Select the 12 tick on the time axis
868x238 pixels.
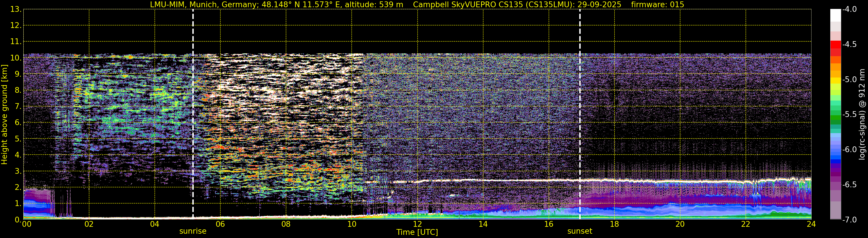pos(417,224)
